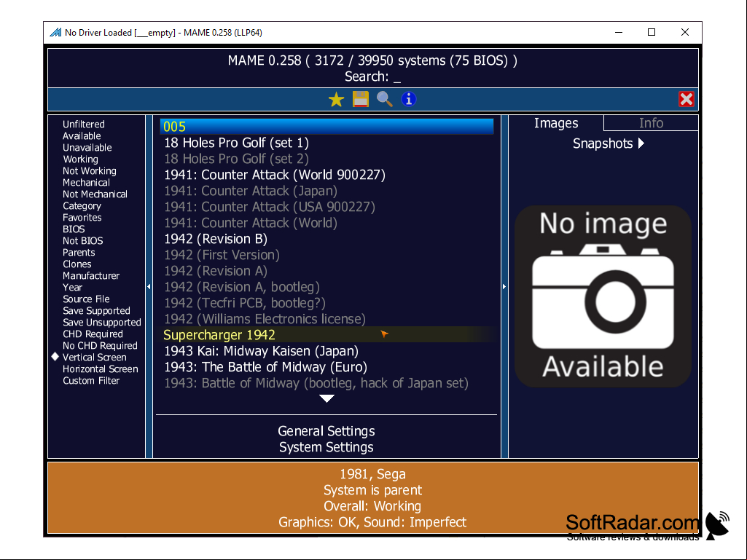Switch to the Info tab
This screenshot has height=560, width=747.
[651, 123]
